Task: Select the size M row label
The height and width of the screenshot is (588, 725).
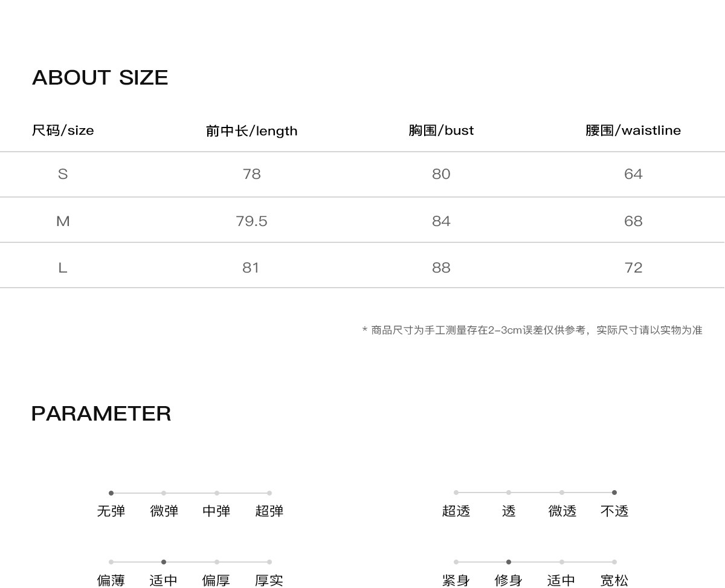Action: pyautogui.click(x=63, y=221)
